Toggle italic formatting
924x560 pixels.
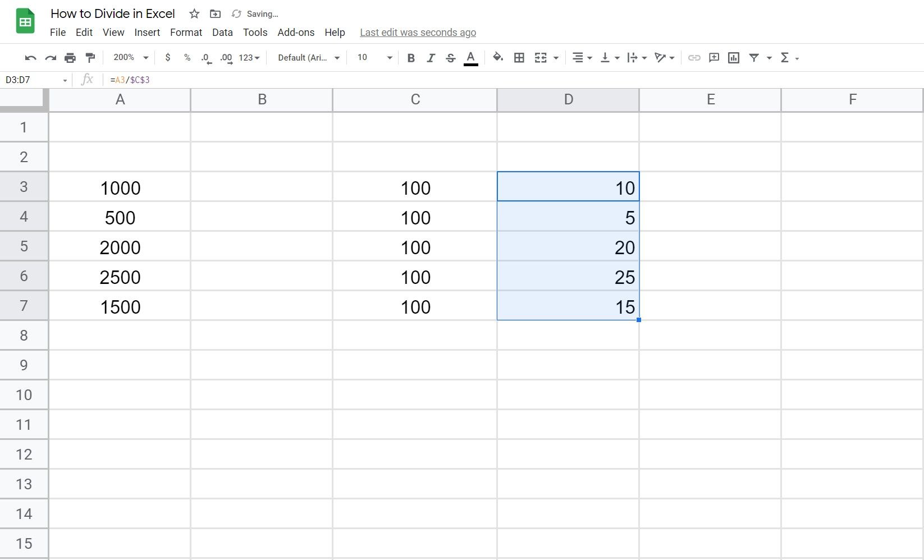point(431,57)
